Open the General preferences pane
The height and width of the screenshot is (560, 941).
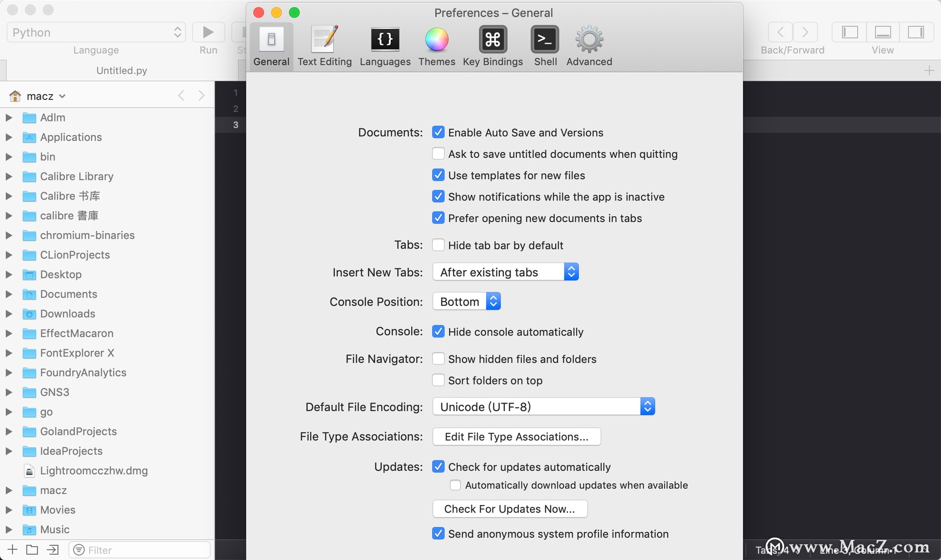[x=271, y=47]
